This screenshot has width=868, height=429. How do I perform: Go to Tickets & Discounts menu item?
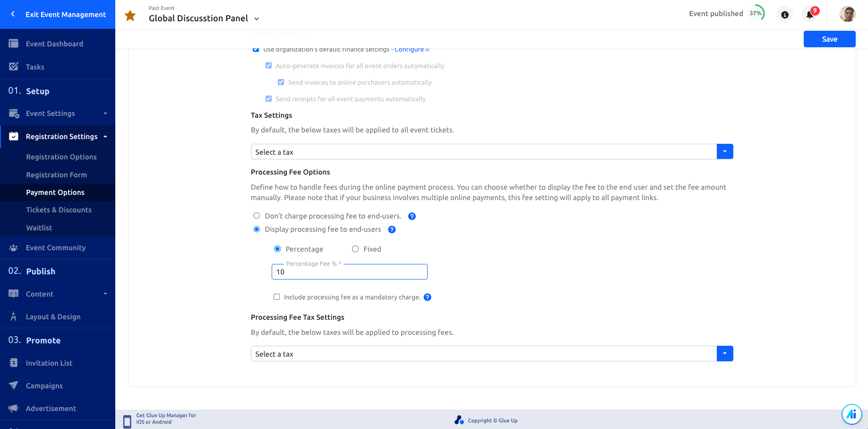click(59, 210)
